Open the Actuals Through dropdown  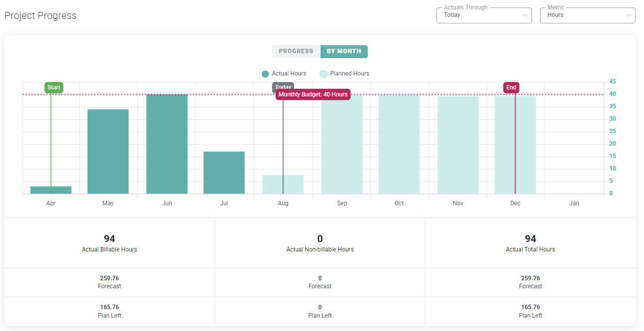[x=484, y=15]
